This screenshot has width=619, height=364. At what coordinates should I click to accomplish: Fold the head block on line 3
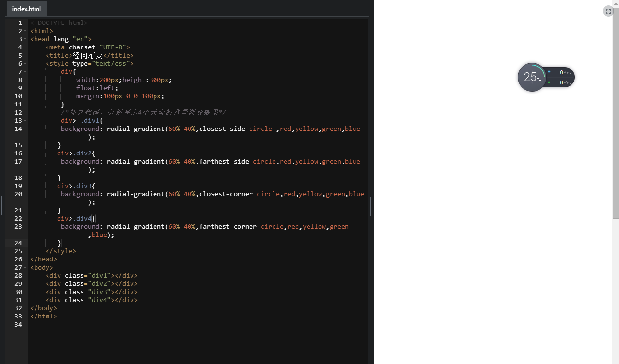(x=25, y=39)
